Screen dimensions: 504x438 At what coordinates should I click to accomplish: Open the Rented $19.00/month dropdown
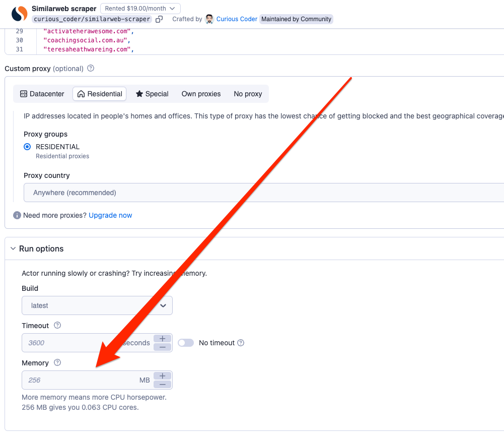click(140, 9)
